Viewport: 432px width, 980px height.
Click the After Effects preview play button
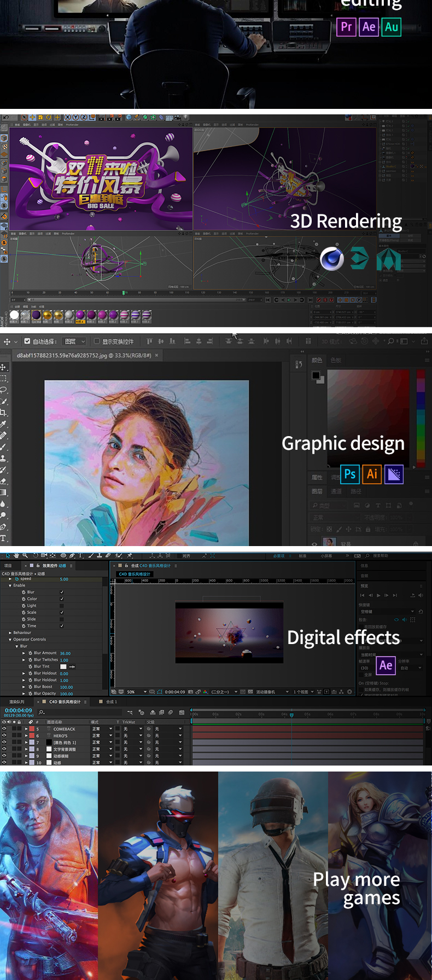click(x=378, y=595)
